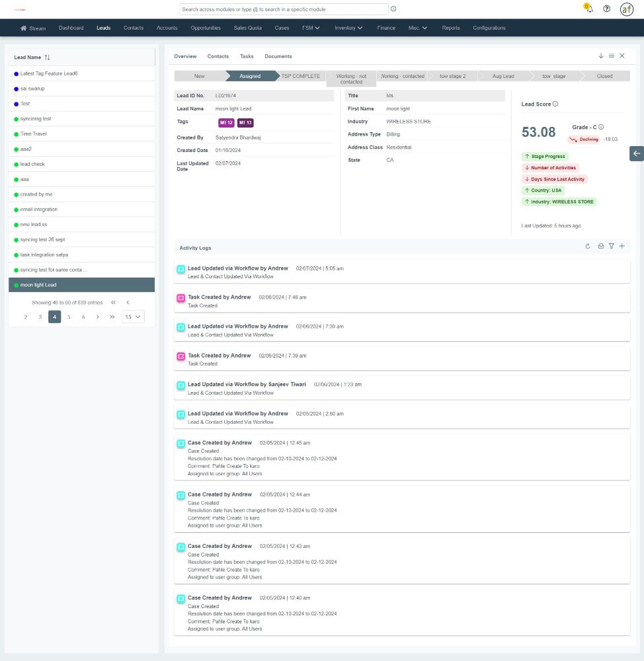Open the hamburger menu in the lead header
This screenshot has height=661, width=644.
612,56
